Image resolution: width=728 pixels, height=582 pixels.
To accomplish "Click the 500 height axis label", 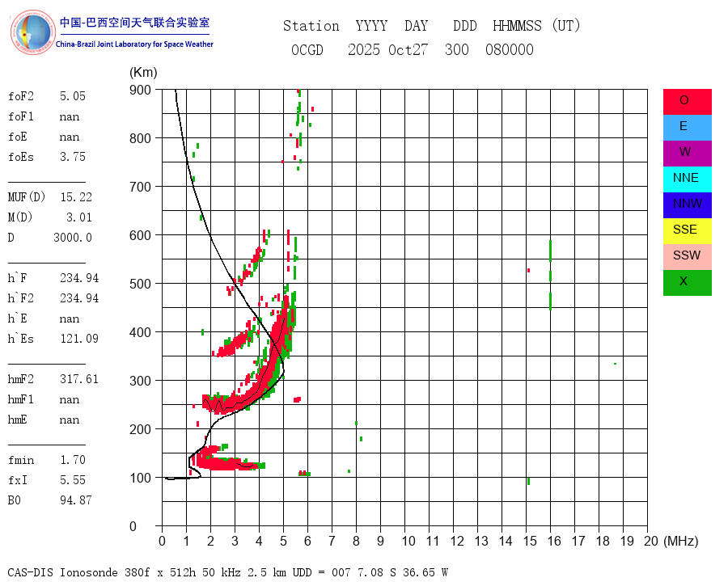I will click(140, 284).
